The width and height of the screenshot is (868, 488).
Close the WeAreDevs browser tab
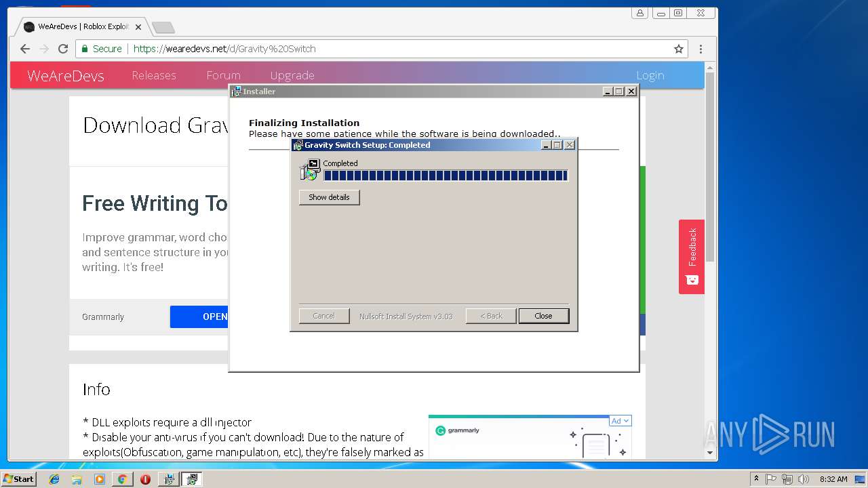(138, 27)
